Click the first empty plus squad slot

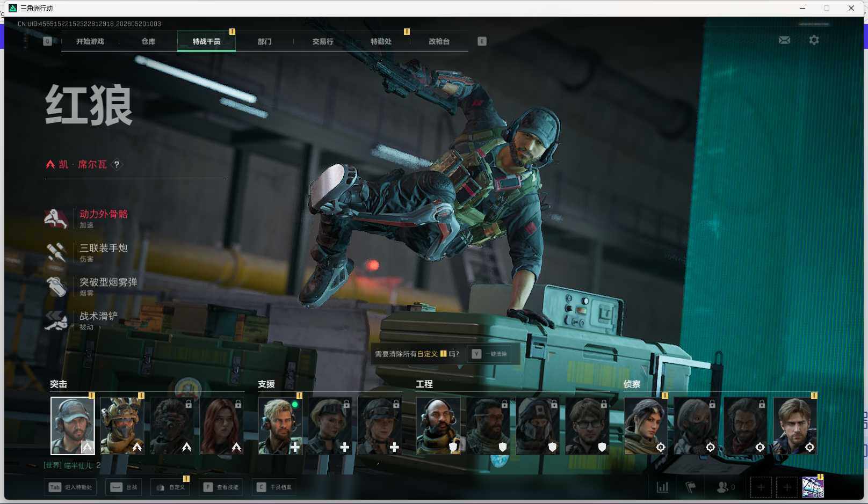(x=761, y=487)
